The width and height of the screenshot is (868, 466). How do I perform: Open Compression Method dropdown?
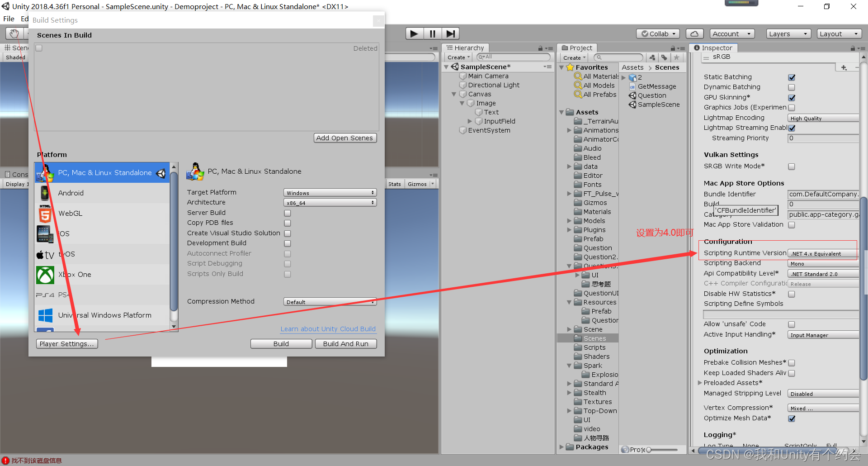330,302
